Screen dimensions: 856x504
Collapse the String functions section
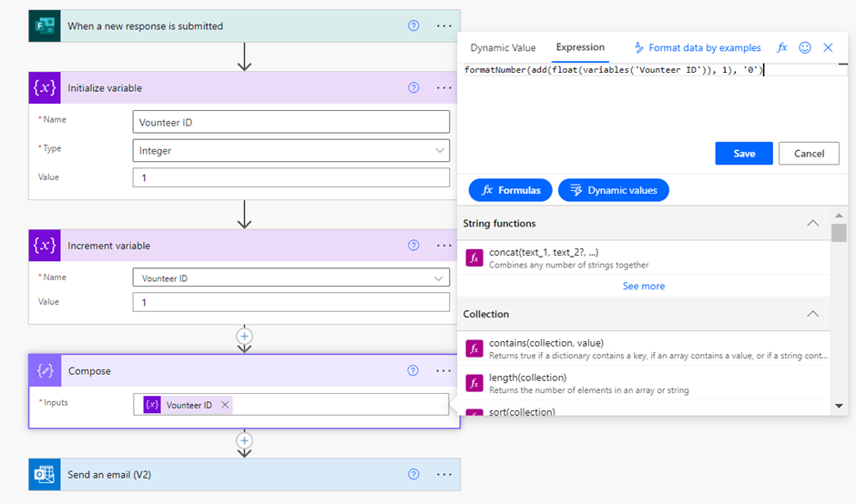tap(813, 224)
